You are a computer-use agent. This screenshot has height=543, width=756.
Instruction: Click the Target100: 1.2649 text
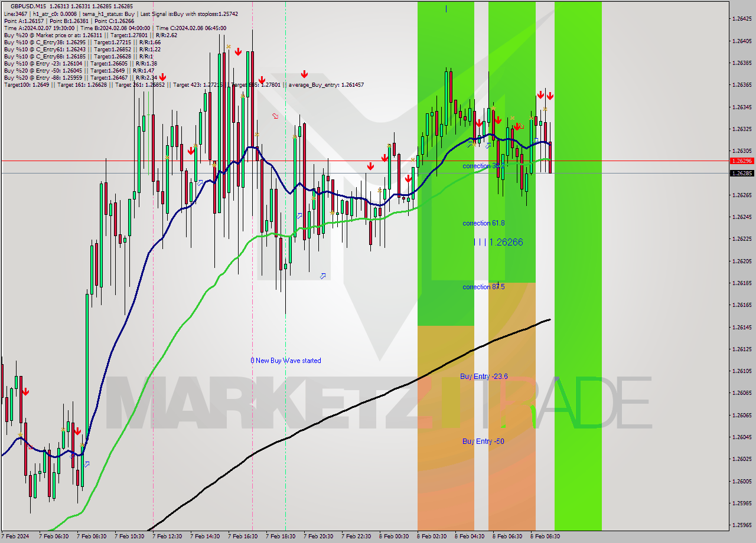click(x=26, y=84)
